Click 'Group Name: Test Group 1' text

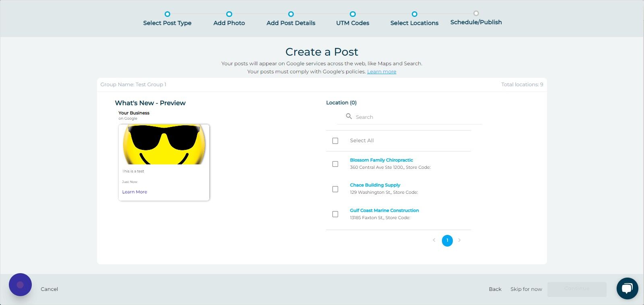pyautogui.click(x=133, y=84)
